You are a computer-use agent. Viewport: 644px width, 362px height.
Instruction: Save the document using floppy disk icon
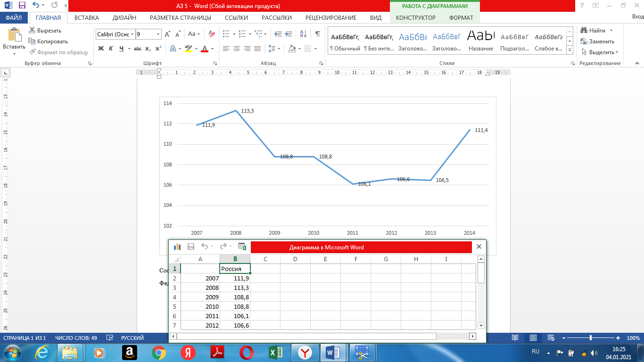pyautogui.click(x=22, y=6)
